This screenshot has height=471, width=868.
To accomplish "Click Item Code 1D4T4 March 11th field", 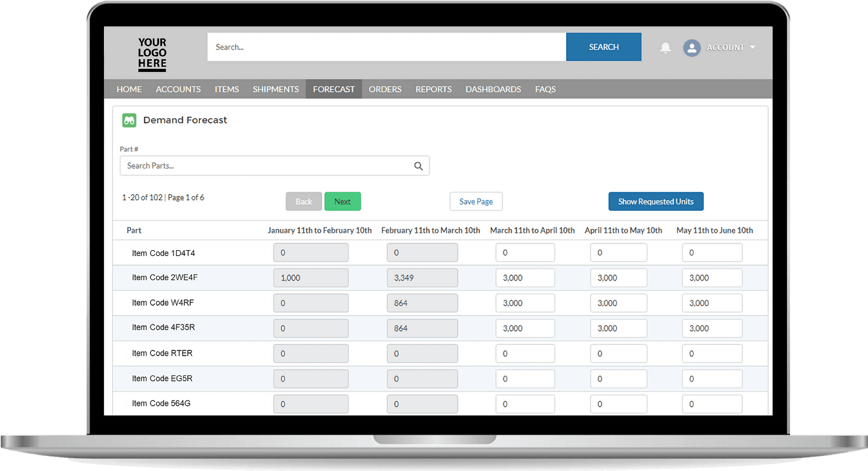I will [x=525, y=253].
